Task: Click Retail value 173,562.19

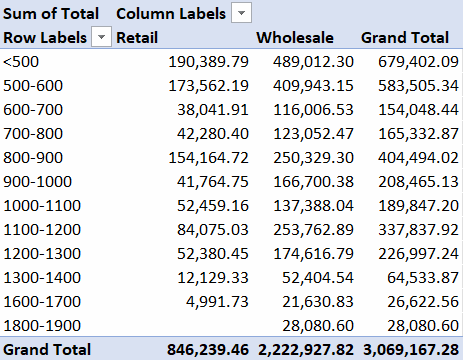Action: 209,86
